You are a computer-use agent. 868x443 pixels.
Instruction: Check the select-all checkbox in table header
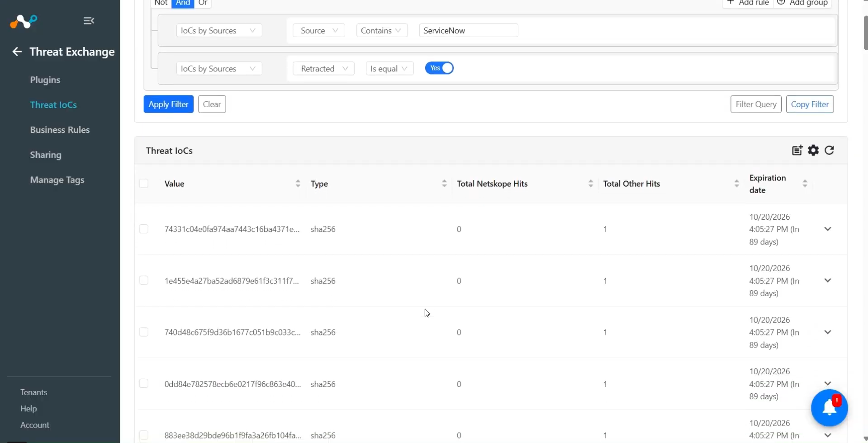click(144, 184)
